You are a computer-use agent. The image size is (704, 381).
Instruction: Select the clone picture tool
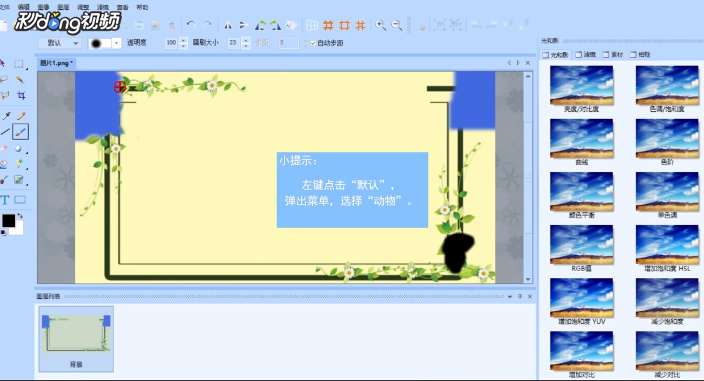(x=18, y=180)
